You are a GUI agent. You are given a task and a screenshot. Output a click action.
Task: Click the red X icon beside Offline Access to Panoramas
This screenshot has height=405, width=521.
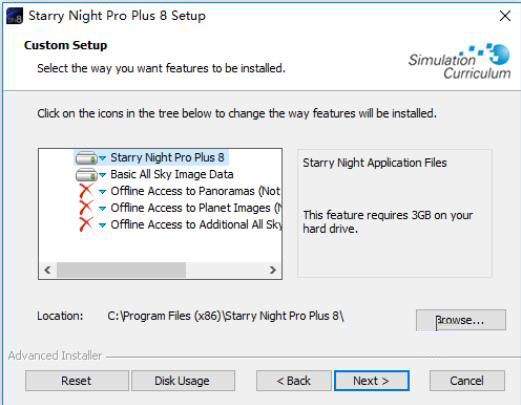pos(86,191)
